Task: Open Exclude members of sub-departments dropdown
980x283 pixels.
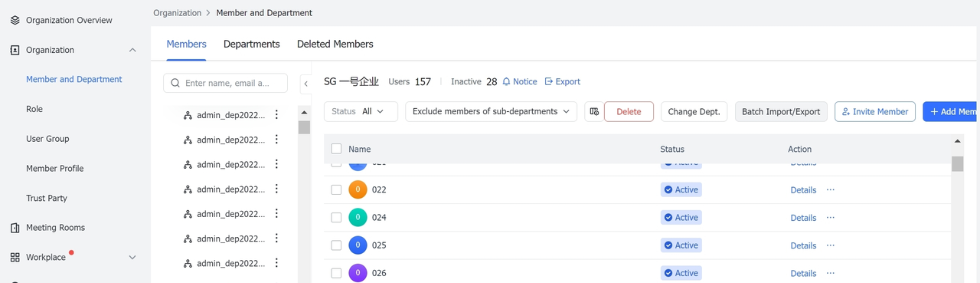Action: [491, 111]
